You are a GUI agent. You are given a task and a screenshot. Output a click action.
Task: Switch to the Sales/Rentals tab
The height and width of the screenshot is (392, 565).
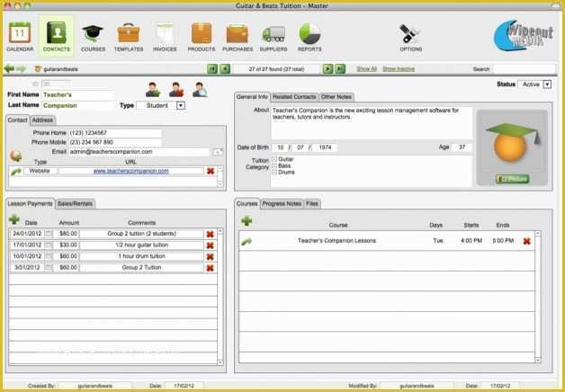click(75, 204)
